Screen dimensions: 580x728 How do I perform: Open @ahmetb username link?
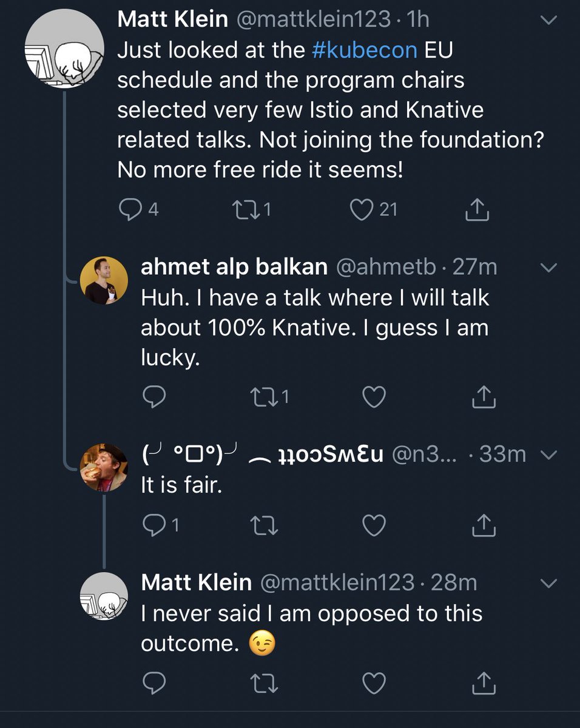tap(385, 268)
